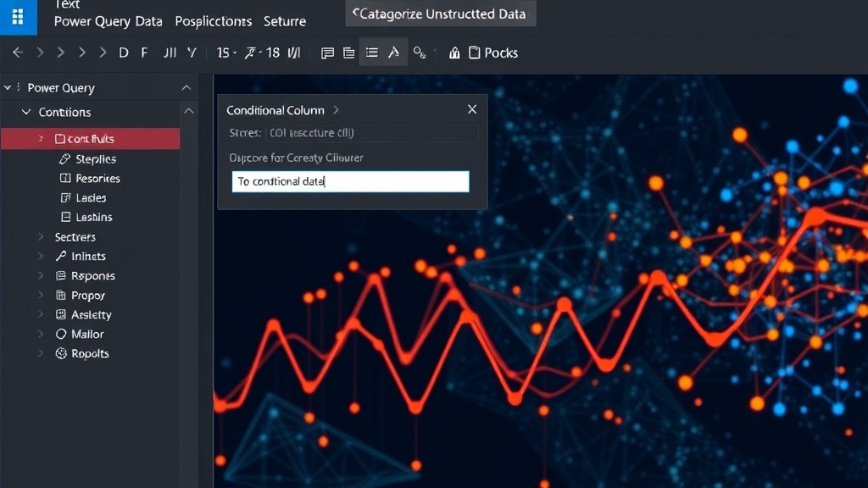Screen dimensions: 868x488
Task: Click the Propoy table icon
Action: [x=61, y=295]
